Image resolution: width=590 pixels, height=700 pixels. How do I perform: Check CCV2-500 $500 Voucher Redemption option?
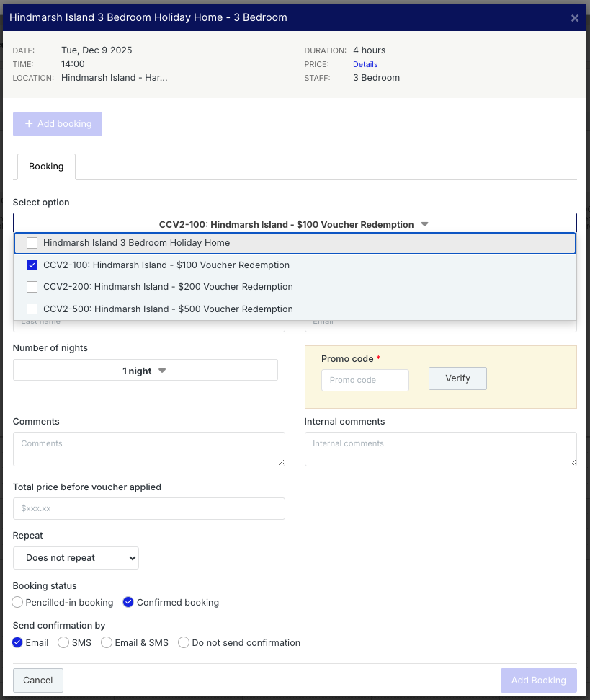(x=32, y=309)
